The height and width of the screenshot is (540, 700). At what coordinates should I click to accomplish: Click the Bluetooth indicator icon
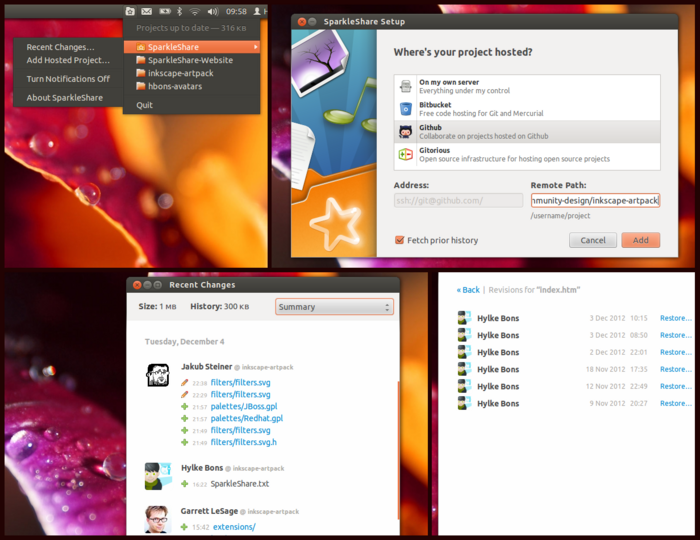point(179,11)
